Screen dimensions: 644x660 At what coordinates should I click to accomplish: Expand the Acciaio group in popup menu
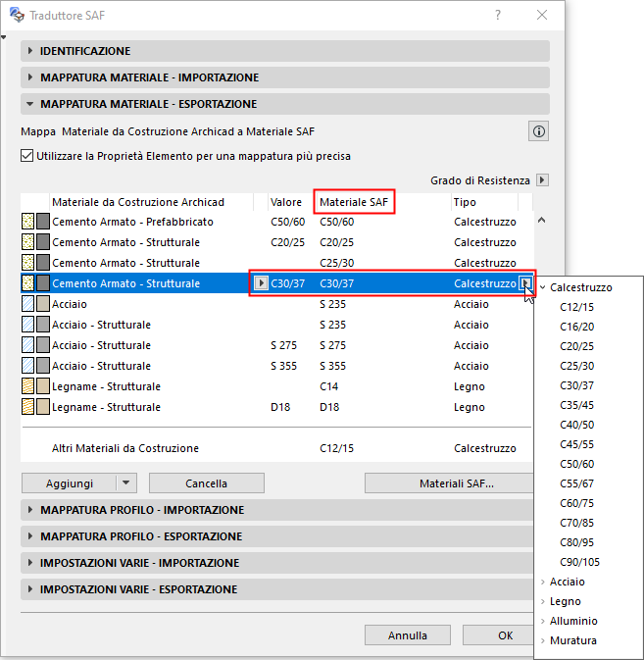pos(543,582)
